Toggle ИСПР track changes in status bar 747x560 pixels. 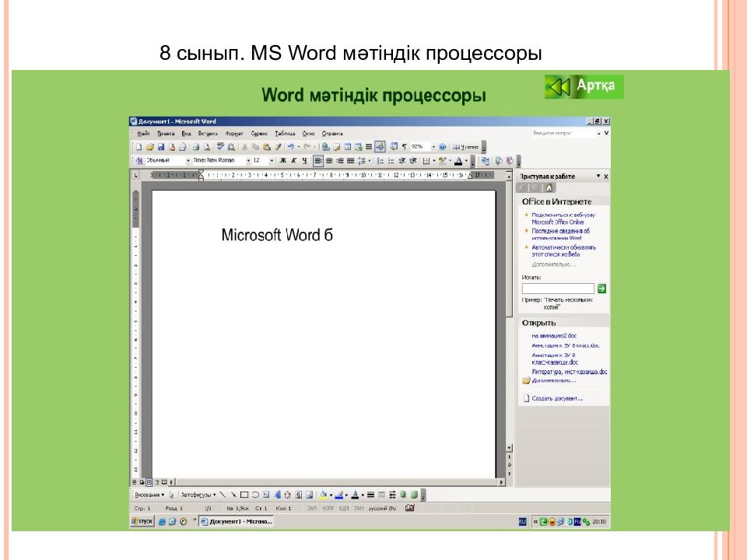328,509
